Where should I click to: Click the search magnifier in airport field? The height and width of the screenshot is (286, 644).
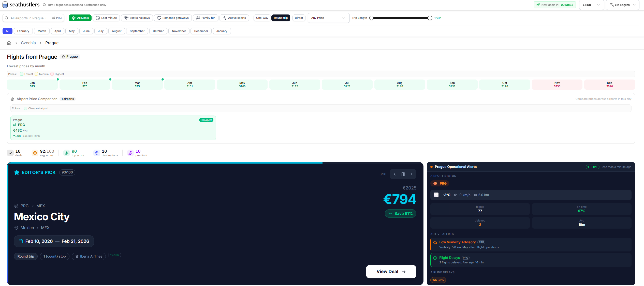pyautogui.click(x=7, y=18)
